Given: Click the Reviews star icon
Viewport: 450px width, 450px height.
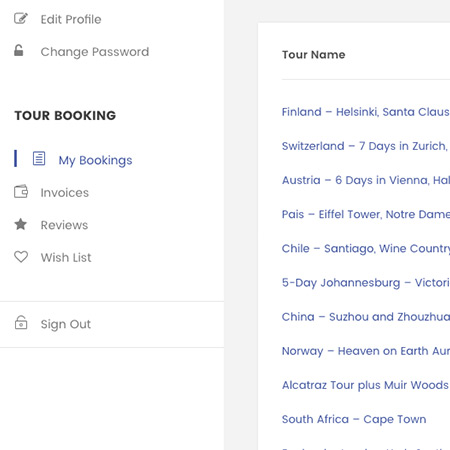Looking at the screenshot, I should coord(21,224).
